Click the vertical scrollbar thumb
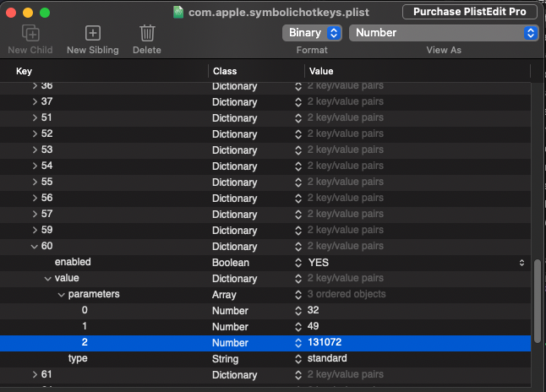 pyautogui.click(x=538, y=301)
